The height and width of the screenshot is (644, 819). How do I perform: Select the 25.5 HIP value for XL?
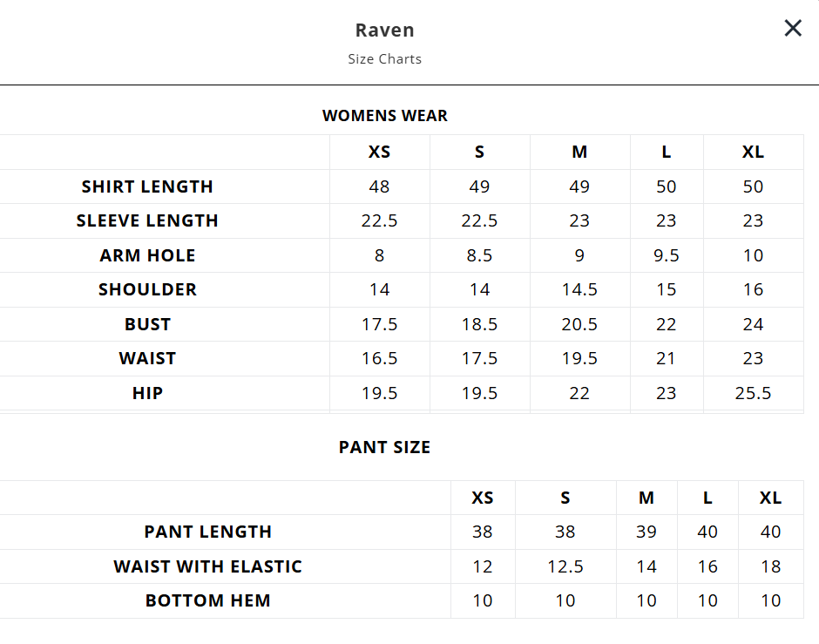[x=753, y=393]
